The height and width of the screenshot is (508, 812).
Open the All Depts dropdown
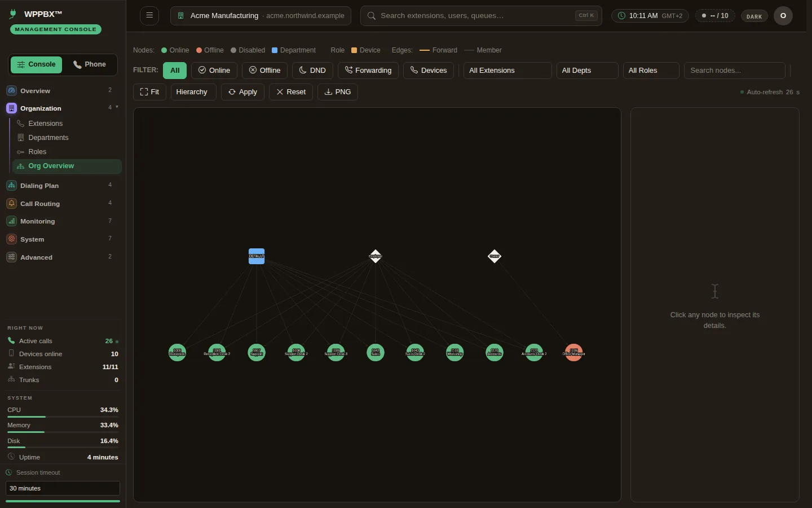point(588,71)
